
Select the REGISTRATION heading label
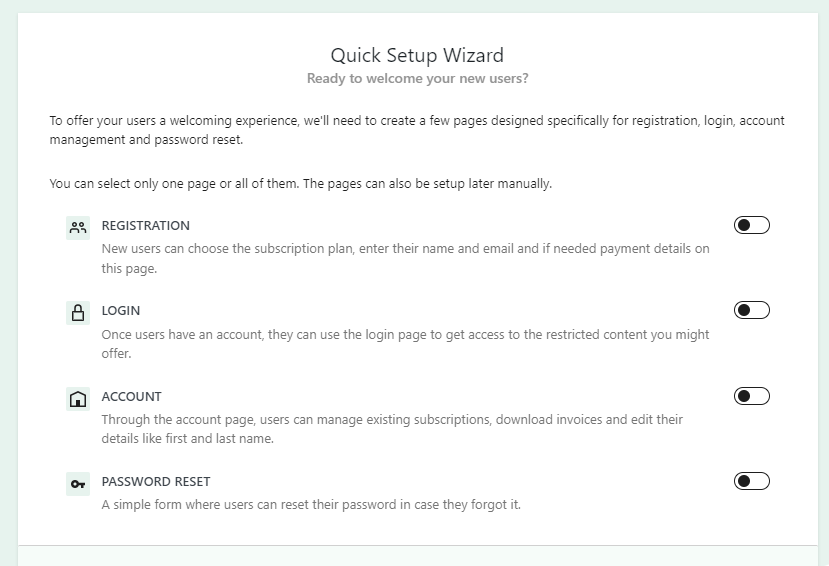point(145,226)
